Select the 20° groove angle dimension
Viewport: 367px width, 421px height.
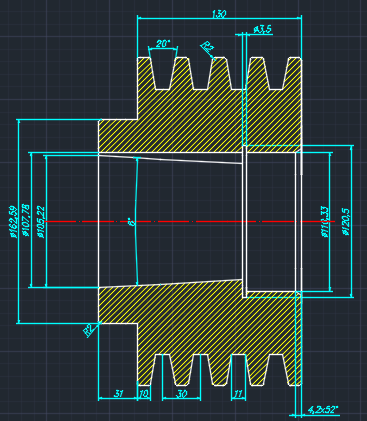(x=163, y=44)
